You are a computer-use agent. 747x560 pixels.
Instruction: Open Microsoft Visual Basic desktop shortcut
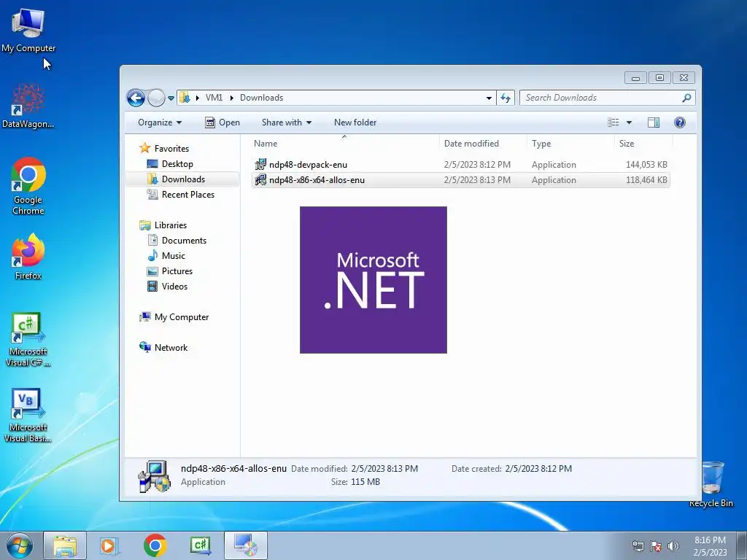(x=28, y=415)
